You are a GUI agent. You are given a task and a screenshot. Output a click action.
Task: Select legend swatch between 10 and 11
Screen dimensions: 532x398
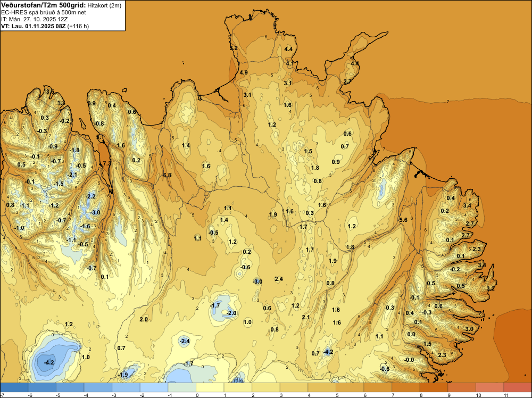pyautogui.click(x=489, y=387)
